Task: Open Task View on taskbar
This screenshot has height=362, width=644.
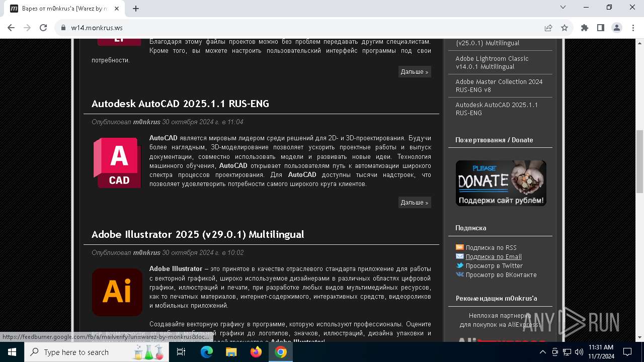Action: (x=181, y=352)
